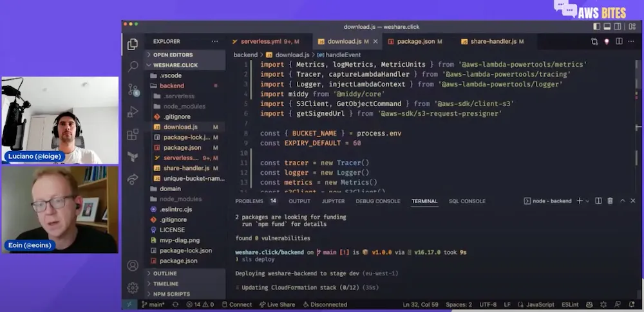Expand the .vscode folder
This screenshot has width=644, height=312.
(x=185, y=75)
